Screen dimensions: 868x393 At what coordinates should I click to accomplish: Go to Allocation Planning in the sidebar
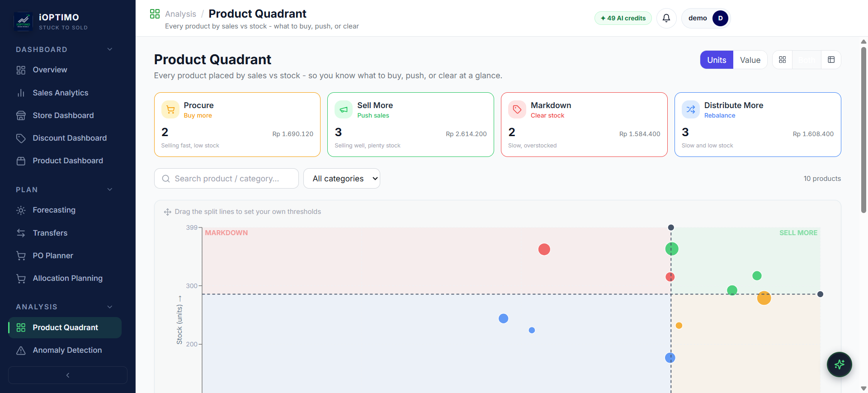click(65, 278)
